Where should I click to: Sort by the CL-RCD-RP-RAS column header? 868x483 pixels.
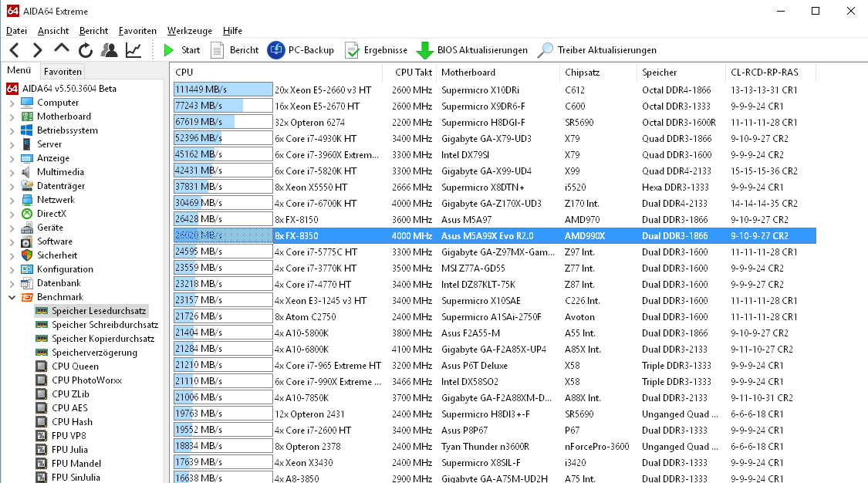pos(770,73)
